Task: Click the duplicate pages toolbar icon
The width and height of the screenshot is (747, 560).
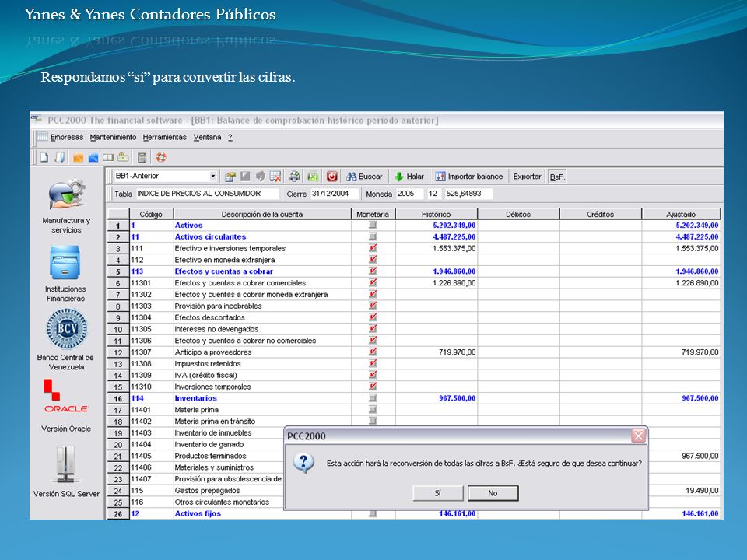Action: point(60,157)
